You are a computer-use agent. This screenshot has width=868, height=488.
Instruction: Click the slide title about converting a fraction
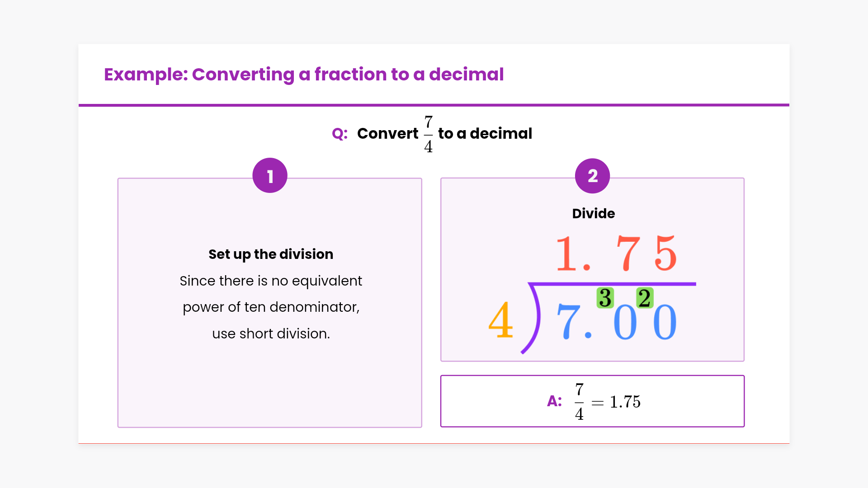click(x=304, y=75)
